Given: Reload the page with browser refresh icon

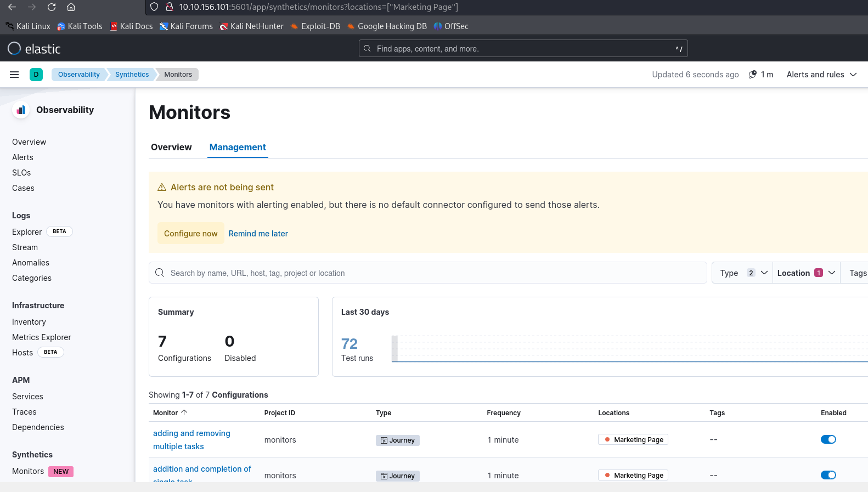Looking at the screenshot, I should [x=52, y=7].
